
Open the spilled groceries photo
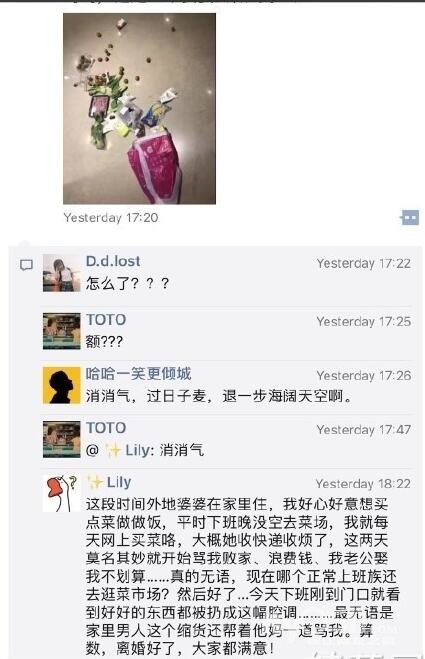click(139, 108)
